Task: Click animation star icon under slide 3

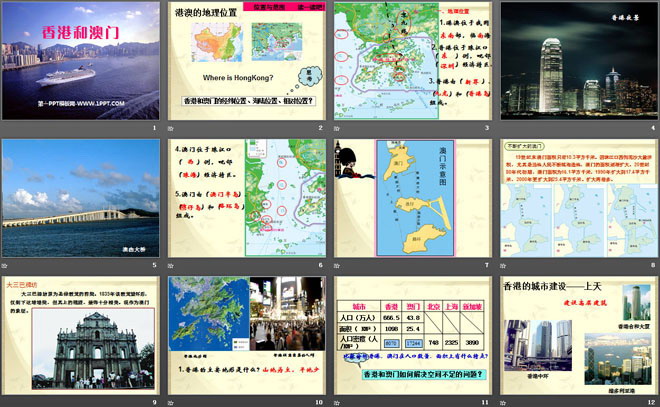Action: (x=337, y=128)
